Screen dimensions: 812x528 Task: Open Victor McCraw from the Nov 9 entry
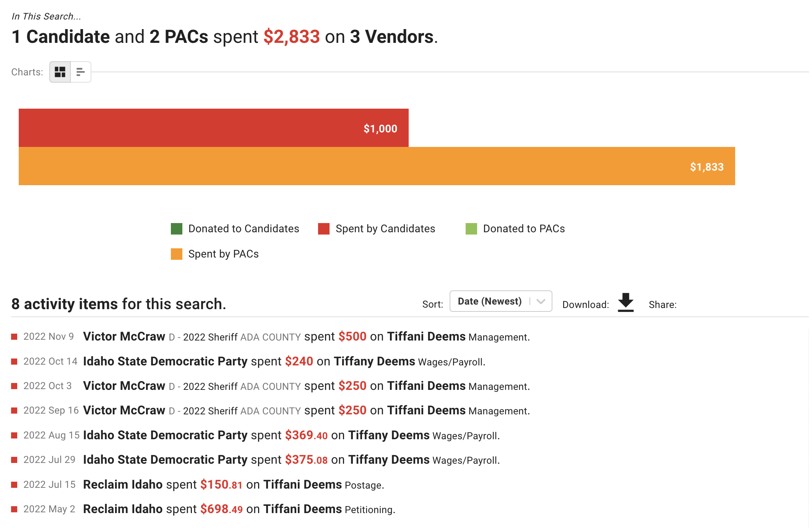click(124, 337)
